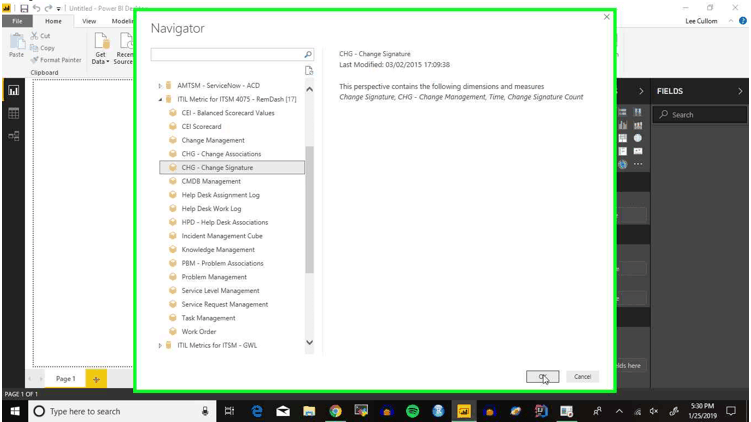Click the cube icon beside CEI Scorecard
Viewport: 751px width, 422px height.
[x=173, y=126]
